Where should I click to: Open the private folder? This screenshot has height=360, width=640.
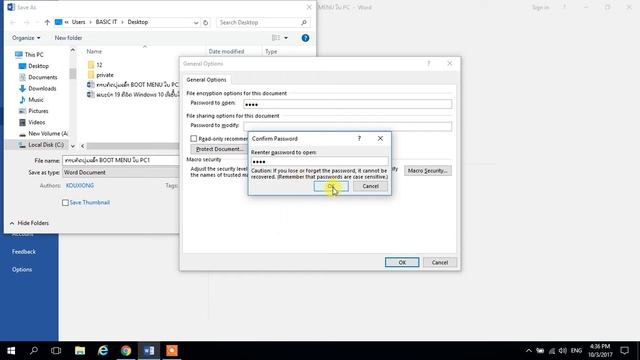pyautogui.click(x=100, y=75)
